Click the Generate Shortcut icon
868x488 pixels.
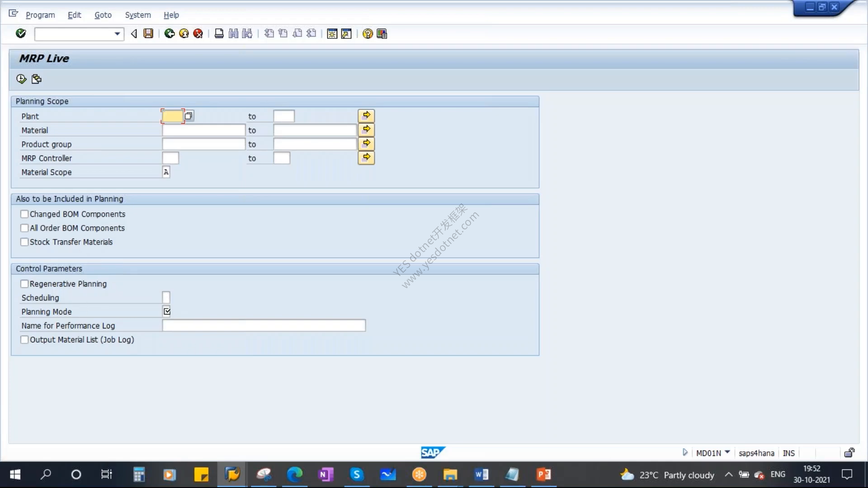346,33
